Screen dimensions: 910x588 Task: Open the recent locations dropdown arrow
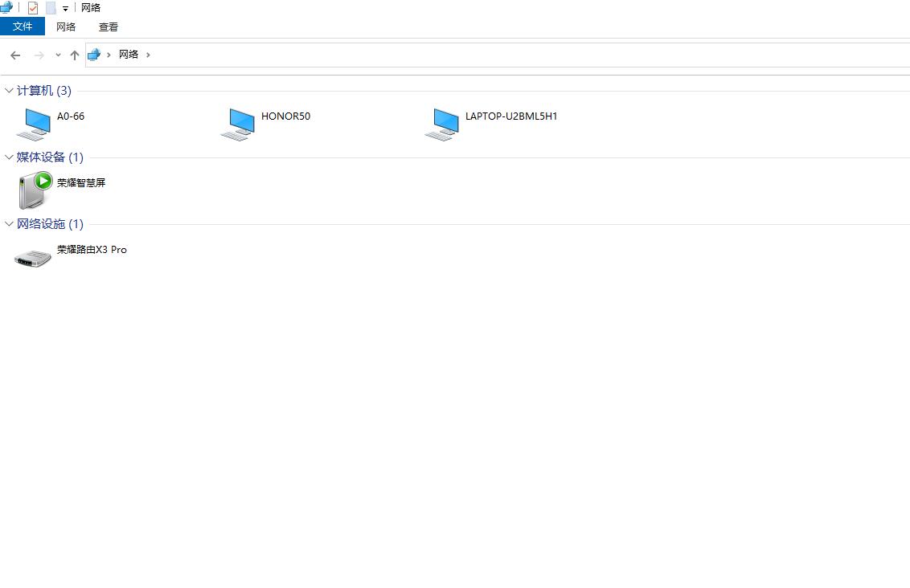(x=58, y=55)
